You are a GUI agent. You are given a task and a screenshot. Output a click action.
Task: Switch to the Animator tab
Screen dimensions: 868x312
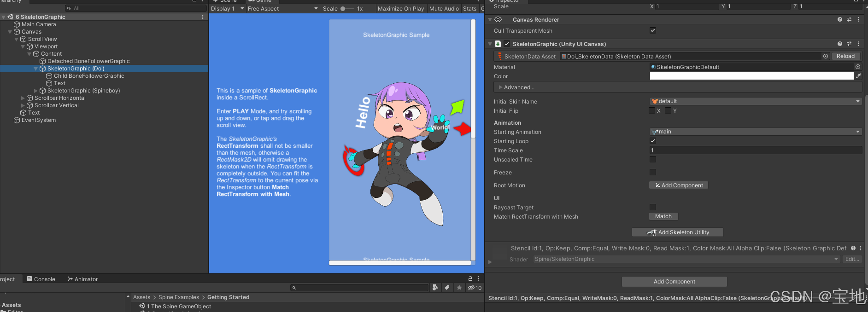[83, 279]
